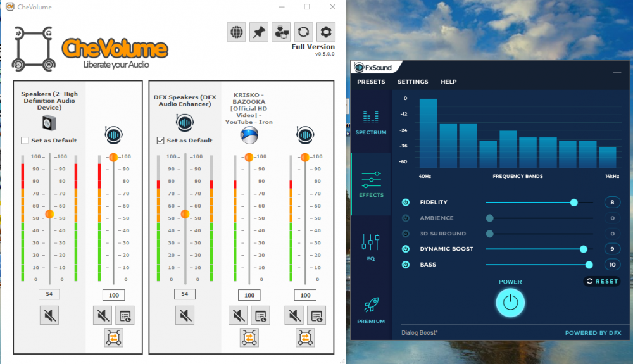Open the Spectrum panel in FxSound
Screen dimensions: 633x364
371,122
